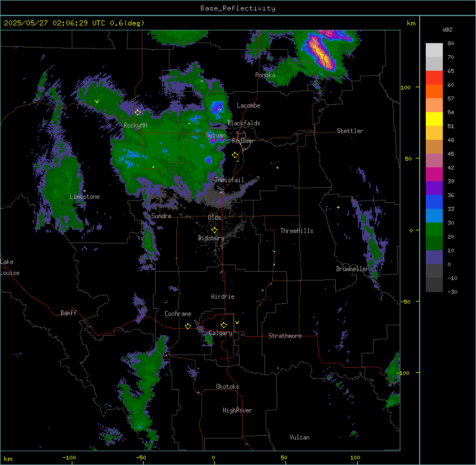Click the Lacombe city label
476x465 pixels.
[x=248, y=105]
